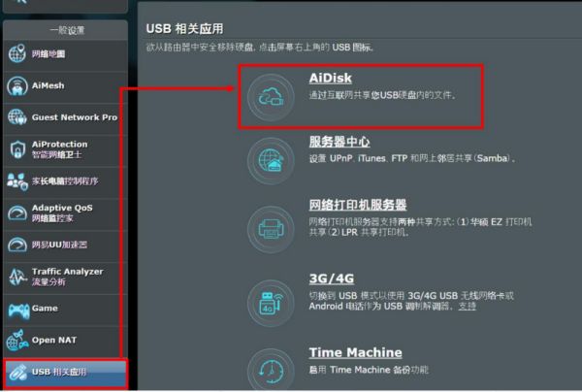Click the 3G/4G USB modem icon

(x=271, y=303)
